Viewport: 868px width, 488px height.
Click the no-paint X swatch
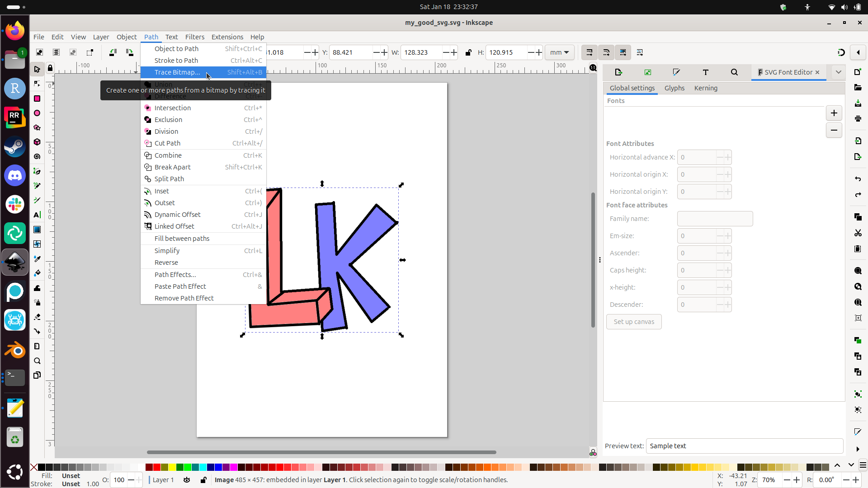(x=34, y=467)
